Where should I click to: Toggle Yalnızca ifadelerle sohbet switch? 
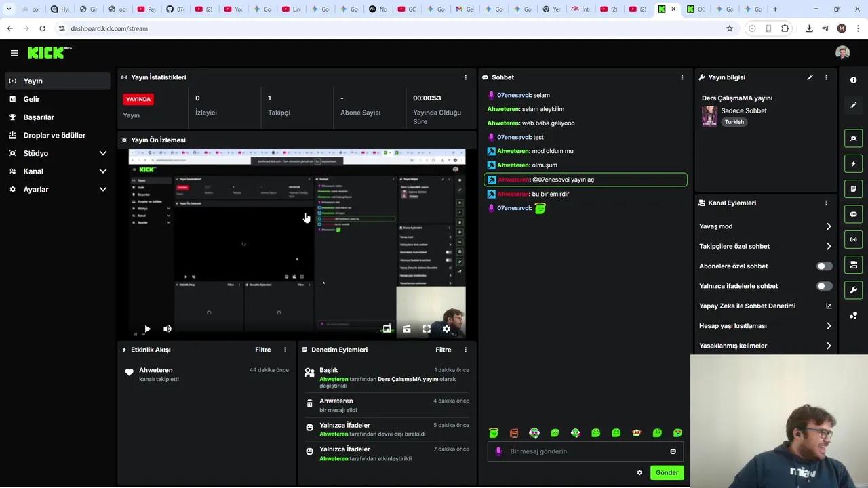coord(824,286)
